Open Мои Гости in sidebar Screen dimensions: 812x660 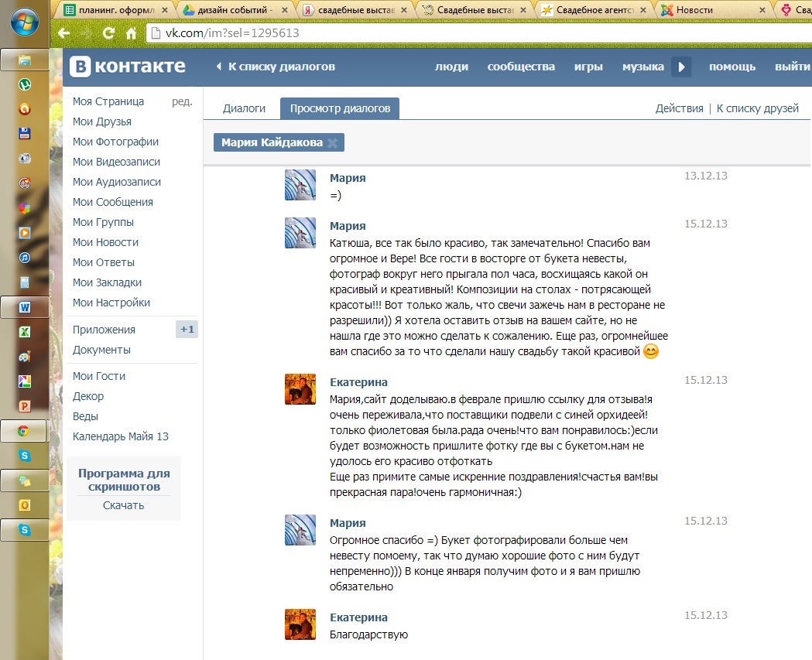(x=99, y=376)
